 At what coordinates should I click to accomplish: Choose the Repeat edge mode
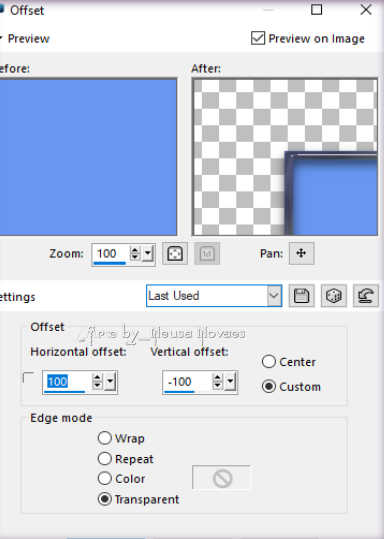[105, 459]
